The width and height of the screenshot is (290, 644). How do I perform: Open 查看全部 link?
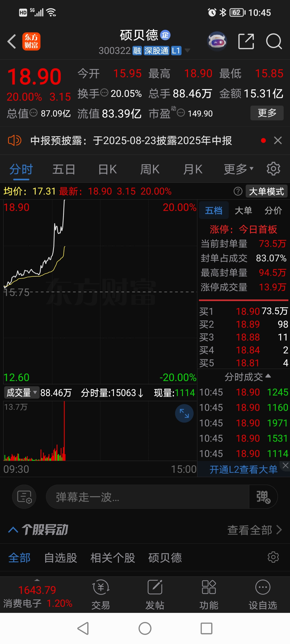254,530
